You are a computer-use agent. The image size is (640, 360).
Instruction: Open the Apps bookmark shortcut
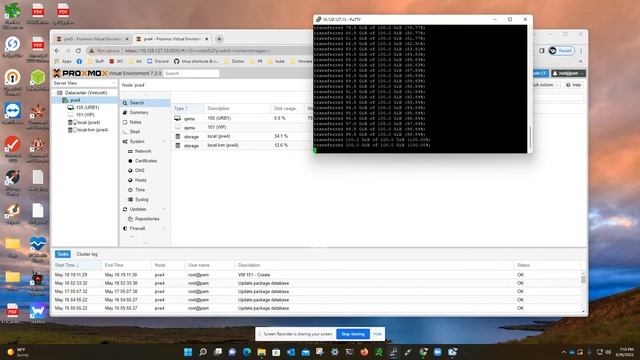pyautogui.click(x=63, y=61)
